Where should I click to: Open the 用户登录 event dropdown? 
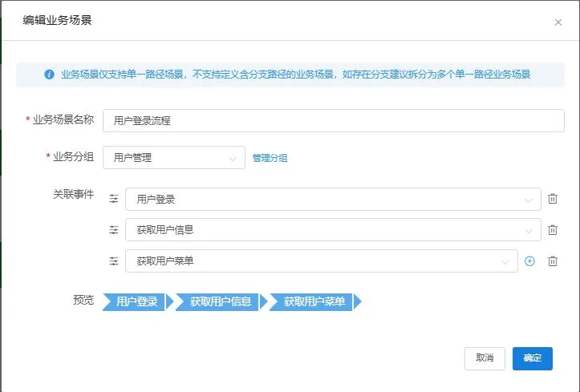(333, 199)
